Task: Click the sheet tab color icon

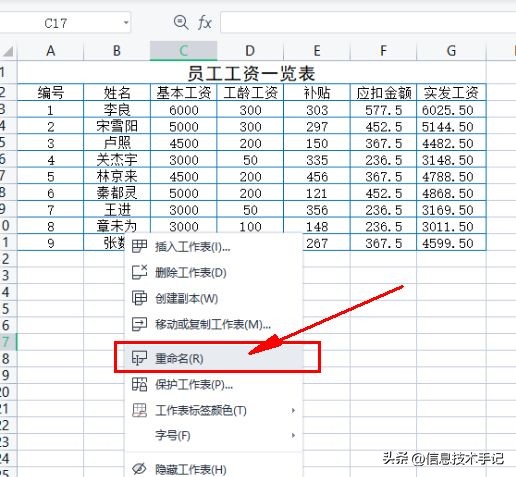Action: (139, 410)
